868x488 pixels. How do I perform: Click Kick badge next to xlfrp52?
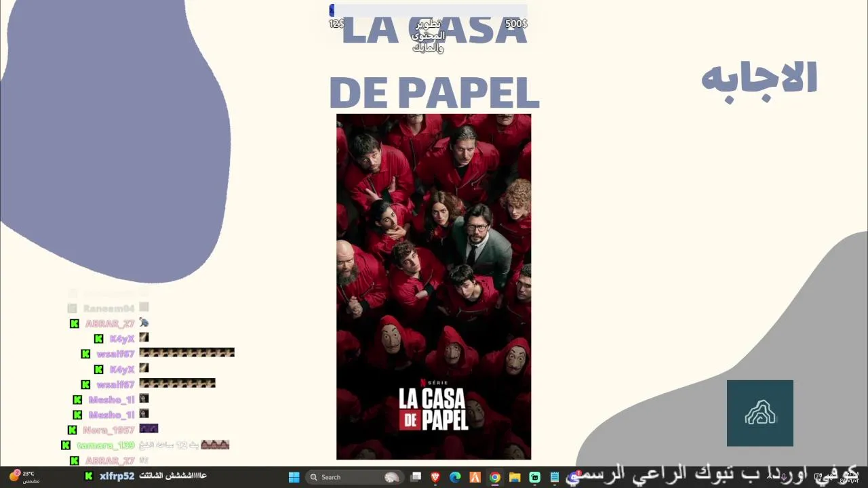point(89,476)
